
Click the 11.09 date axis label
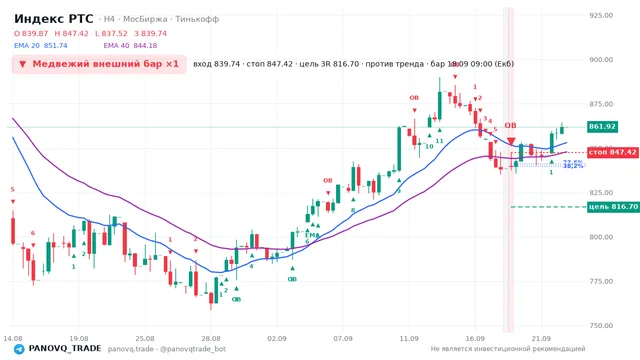[409, 339]
